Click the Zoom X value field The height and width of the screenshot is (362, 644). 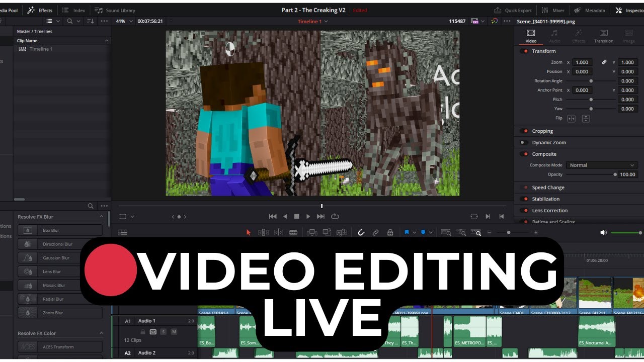pos(583,62)
